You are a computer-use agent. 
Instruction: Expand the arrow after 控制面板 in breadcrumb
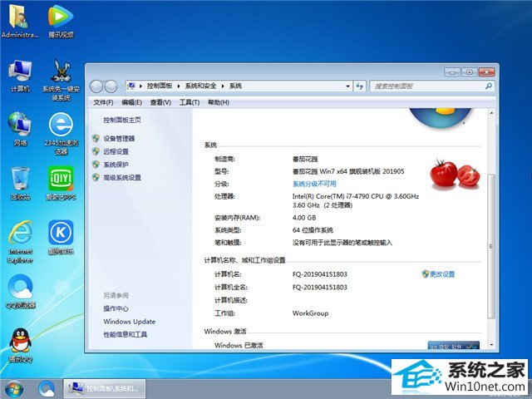pos(179,86)
